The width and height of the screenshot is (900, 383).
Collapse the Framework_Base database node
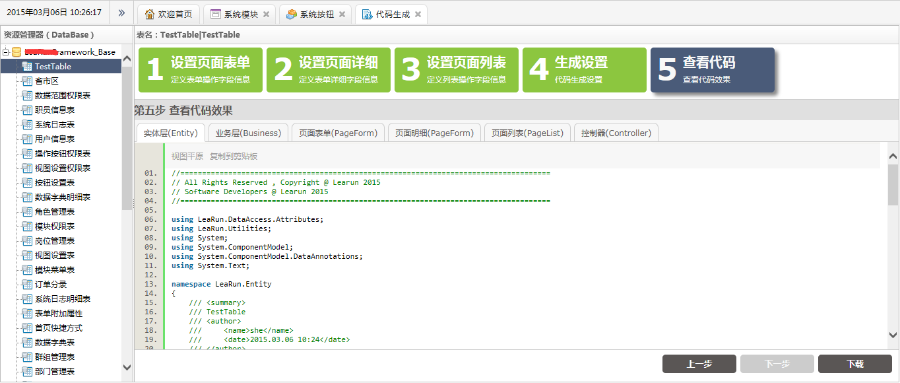click(x=5, y=52)
